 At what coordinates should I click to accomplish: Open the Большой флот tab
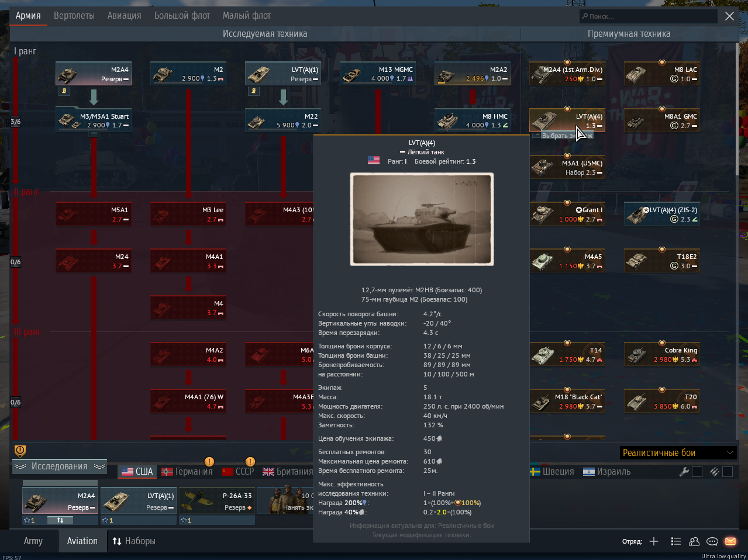click(x=182, y=16)
